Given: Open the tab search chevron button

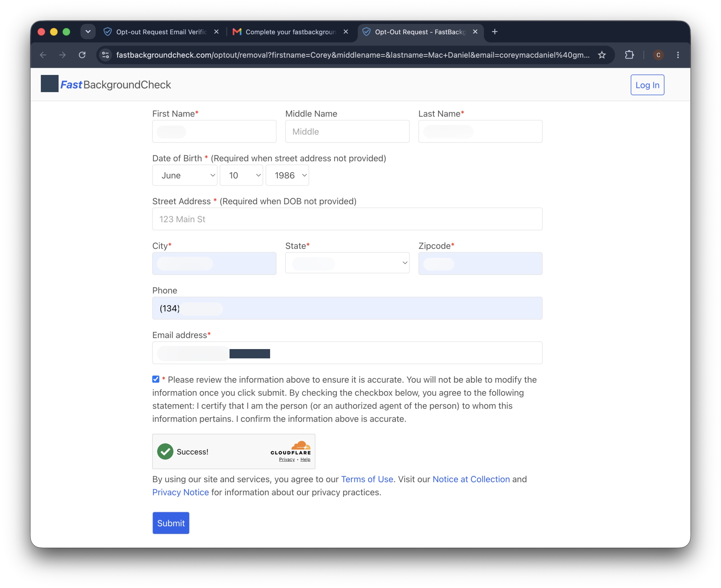Looking at the screenshot, I should pyautogui.click(x=88, y=32).
